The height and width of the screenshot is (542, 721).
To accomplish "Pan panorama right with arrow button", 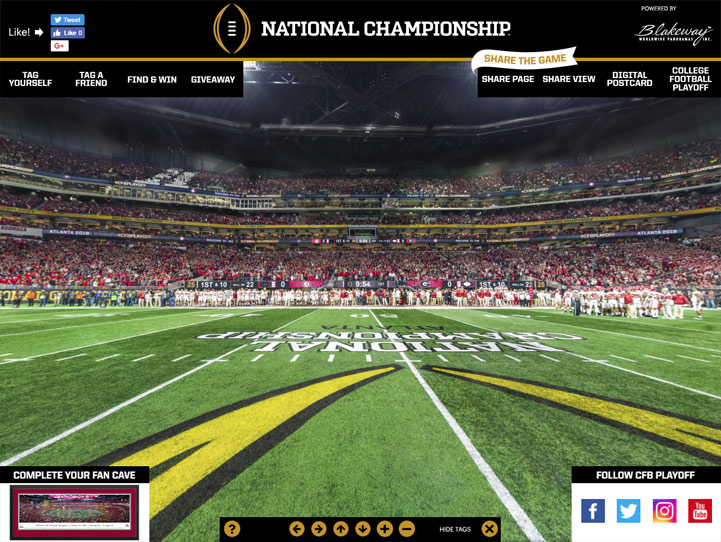I will 319,529.
